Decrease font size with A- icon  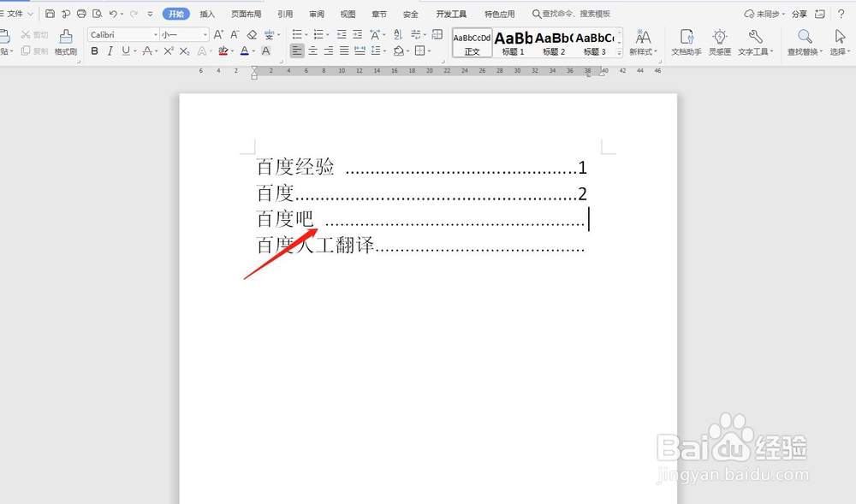tap(235, 34)
